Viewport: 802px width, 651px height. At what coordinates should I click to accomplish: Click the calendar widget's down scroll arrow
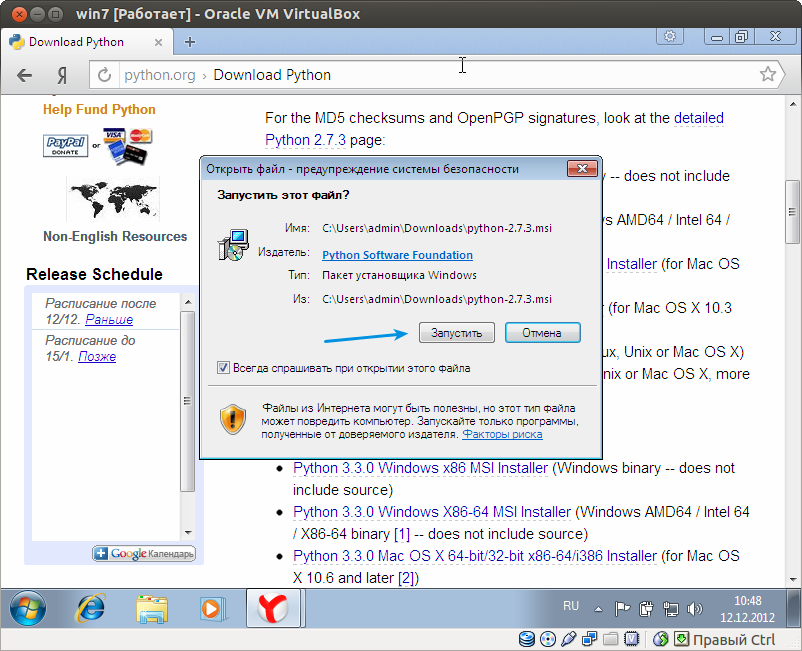tap(188, 533)
